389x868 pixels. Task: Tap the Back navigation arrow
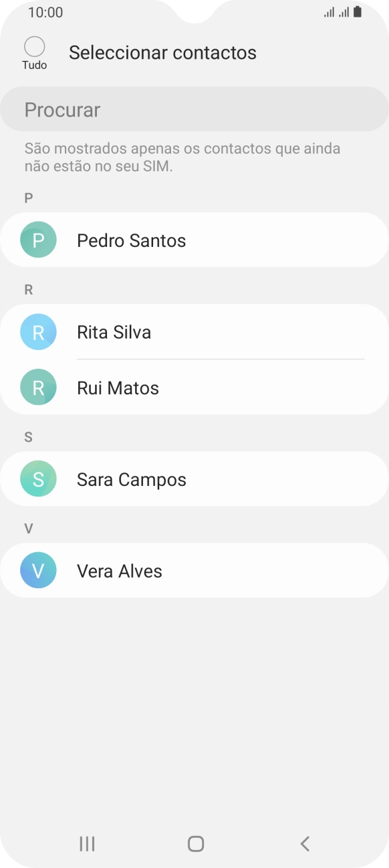305,844
